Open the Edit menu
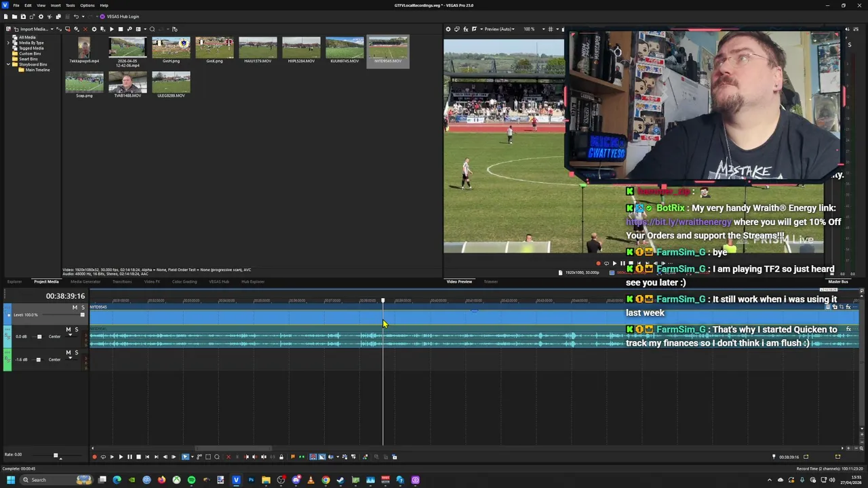Screen dimensions: 868x488 (28, 5)
